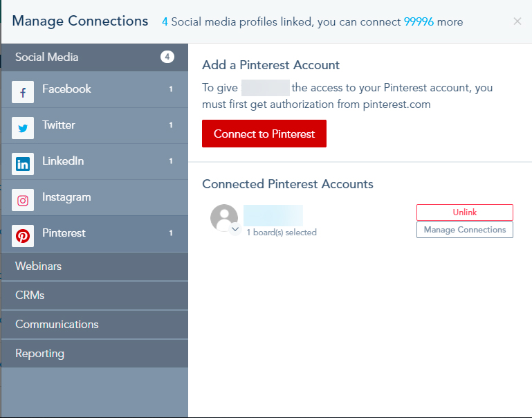The image size is (532, 418).
Task: Click the Twitter bird icon
Action: click(x=23, y=128)
